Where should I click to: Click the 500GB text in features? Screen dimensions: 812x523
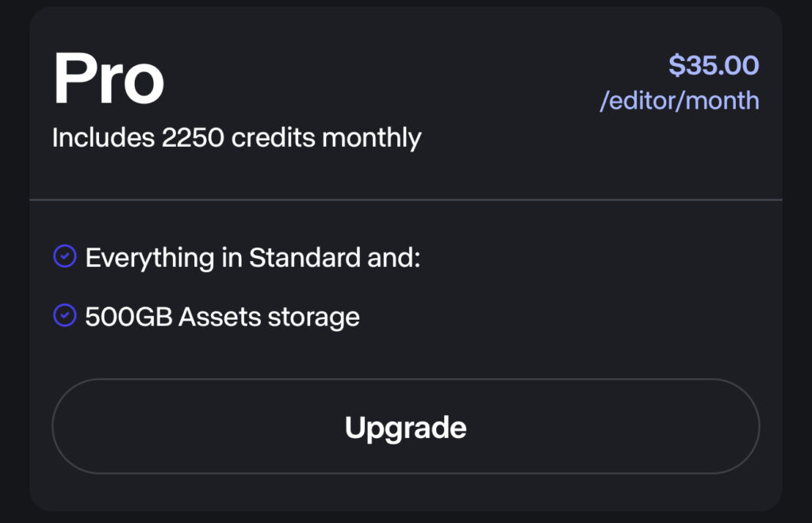(128, 317)
